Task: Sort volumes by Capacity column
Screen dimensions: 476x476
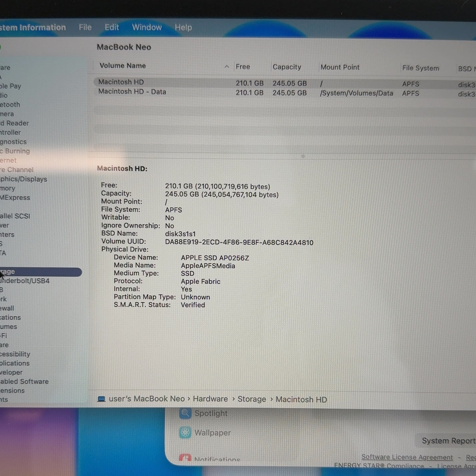Action: tap(287, 67)
